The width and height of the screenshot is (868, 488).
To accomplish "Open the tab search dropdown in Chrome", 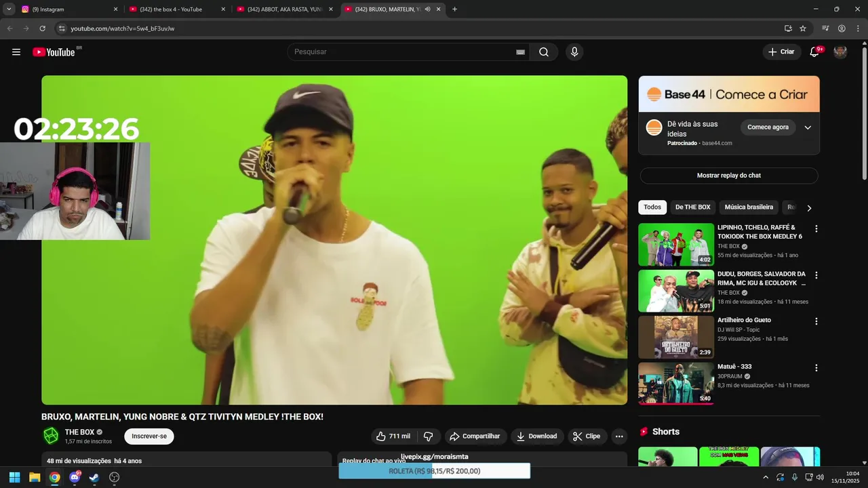I will click(x=9, y=9).
